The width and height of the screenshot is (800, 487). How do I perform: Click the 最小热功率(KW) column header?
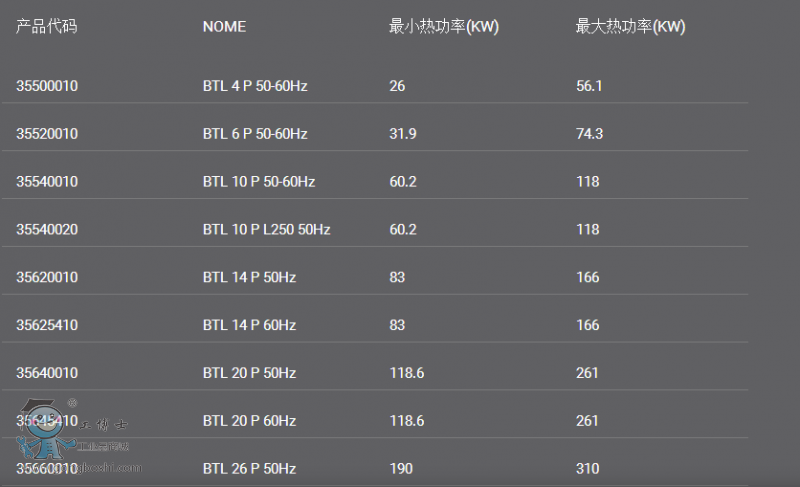point(443,27)
